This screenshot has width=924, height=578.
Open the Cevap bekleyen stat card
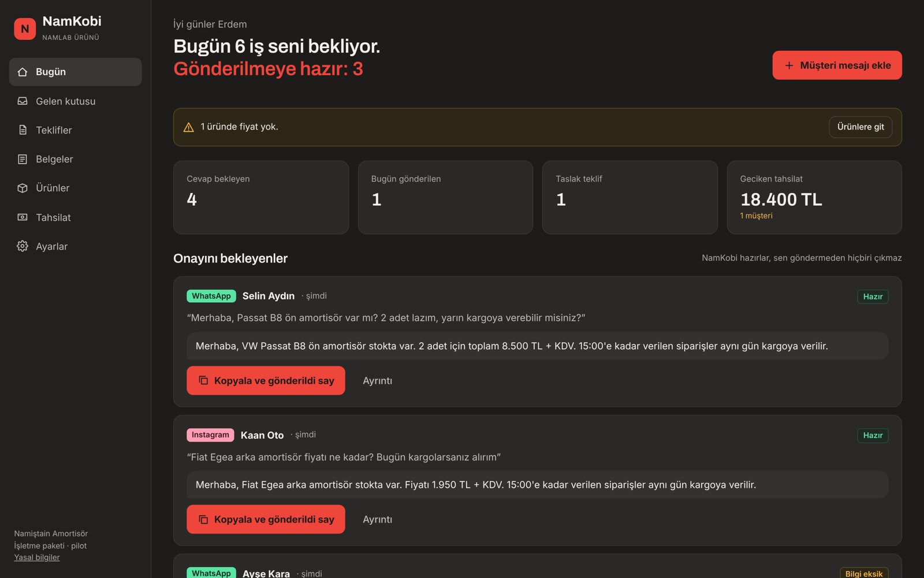(261, 197)
